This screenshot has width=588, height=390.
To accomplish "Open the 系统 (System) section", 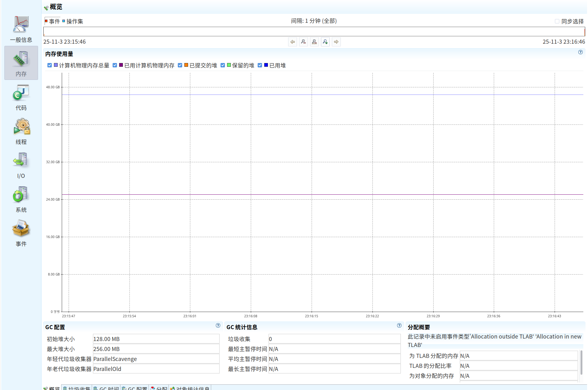I will click(21, 199).
